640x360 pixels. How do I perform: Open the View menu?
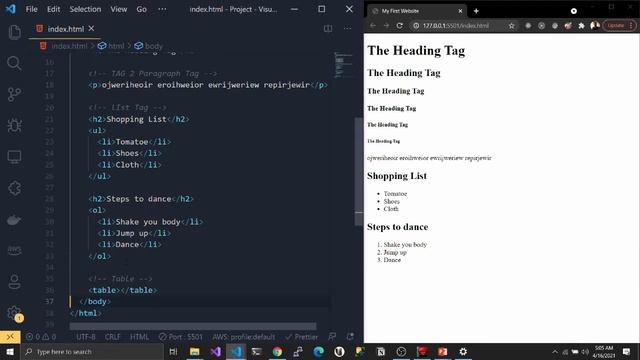pos(118,9)
